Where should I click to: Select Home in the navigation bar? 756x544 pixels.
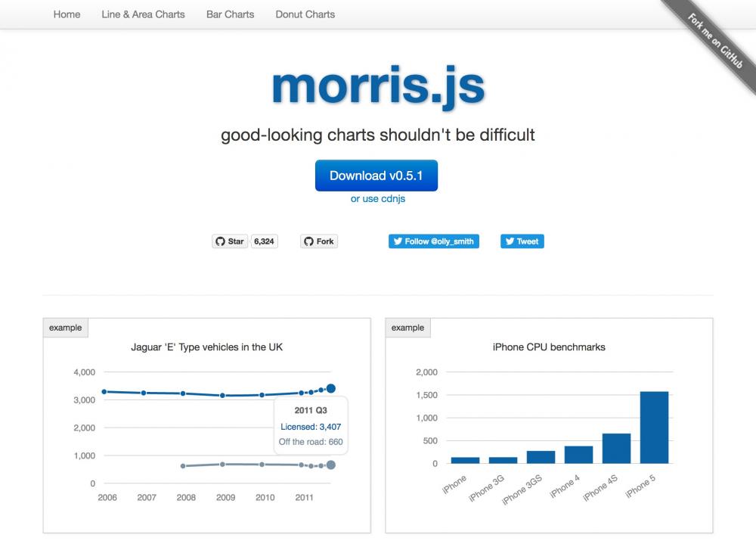(x=67, y=14)
